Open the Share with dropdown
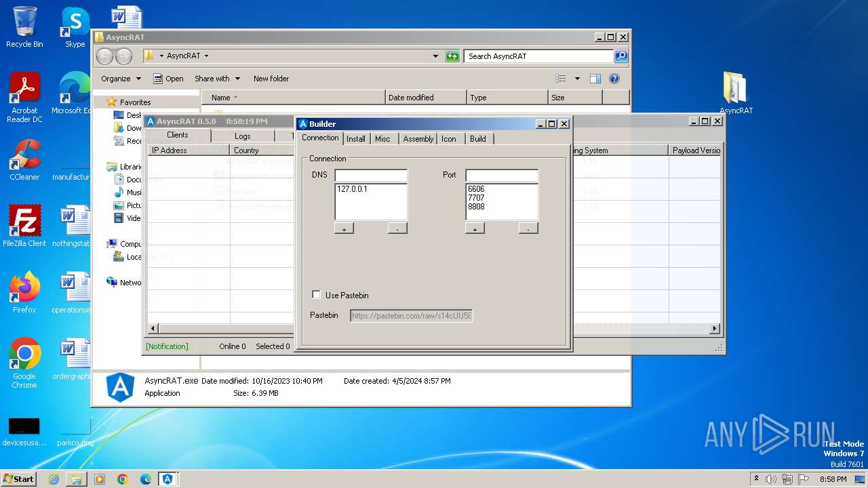This screenshot has height=488, width=868. click(x=217, y=79)
